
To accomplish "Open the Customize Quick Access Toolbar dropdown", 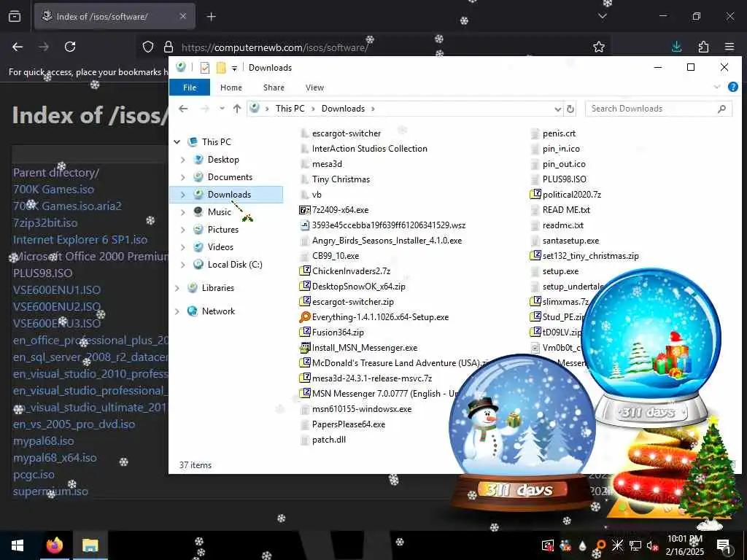I will click(234, 68).
